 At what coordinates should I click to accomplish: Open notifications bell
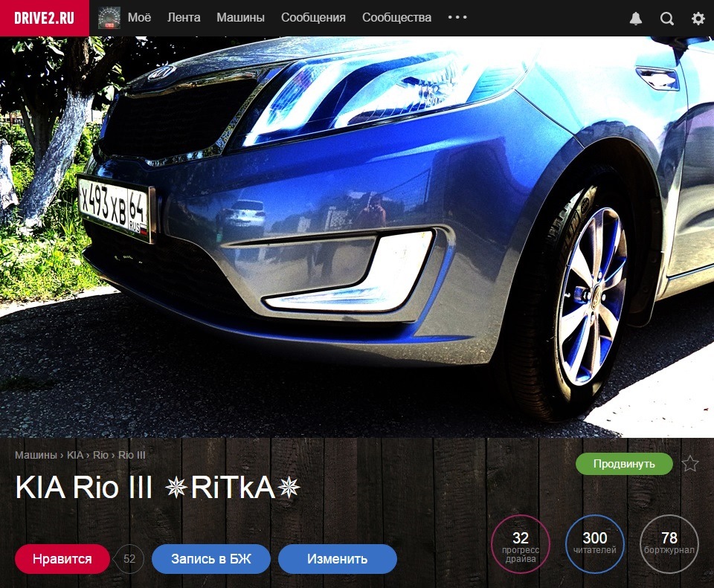[x=636, y=18]
